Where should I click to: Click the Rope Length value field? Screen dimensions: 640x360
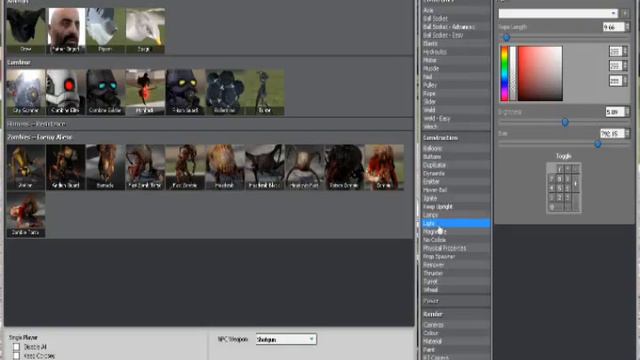click(614, 27)
